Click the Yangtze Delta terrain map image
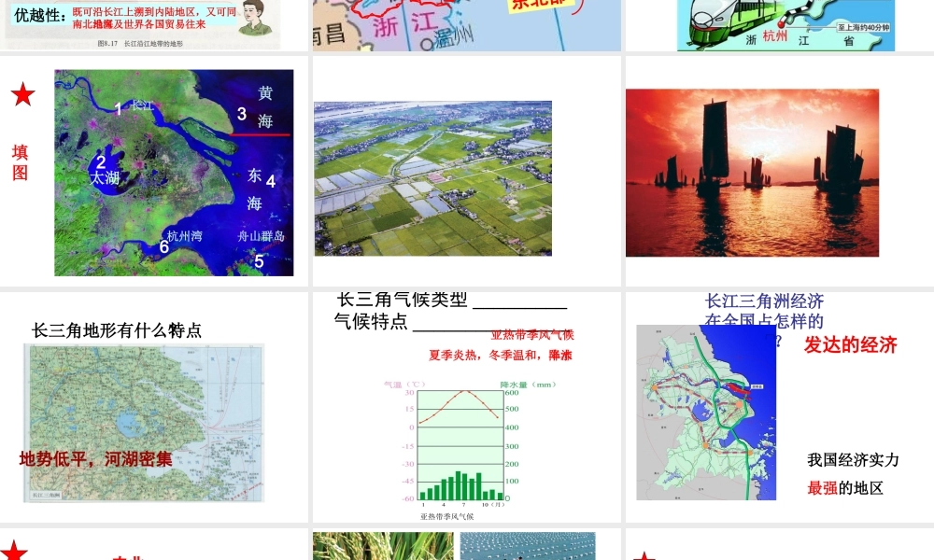934x560 pixels. [144, 423]
